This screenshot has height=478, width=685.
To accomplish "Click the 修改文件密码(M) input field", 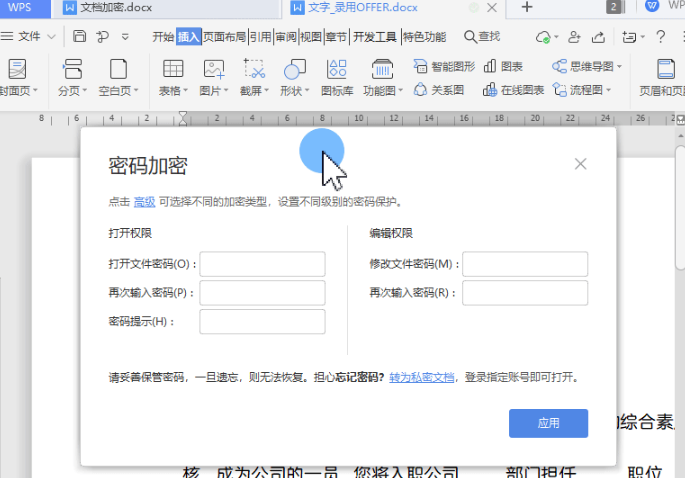I will 525,264.
